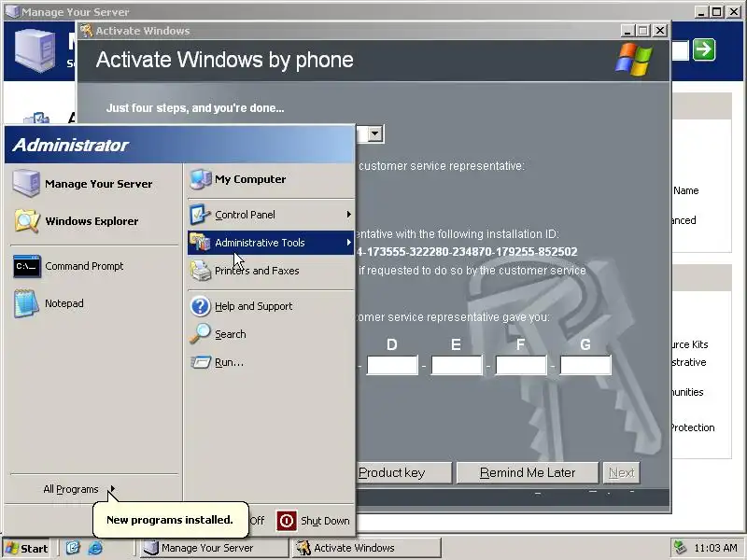The height and width of the screenshot is (560, 747).
Task: Open the My Computer icon
Action: tap(200, 179)
